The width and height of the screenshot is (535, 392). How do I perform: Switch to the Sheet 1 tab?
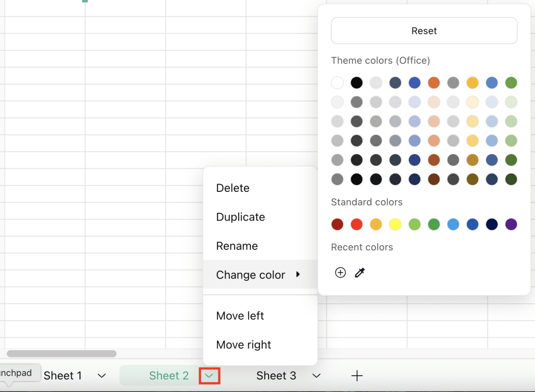pyautogui.click(x=62, y=375)
